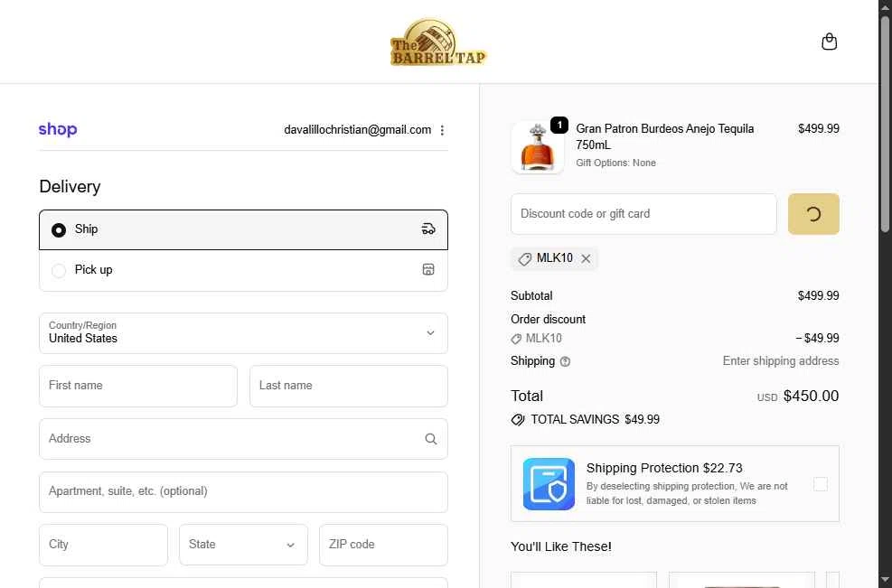Open the shopping bag cart icon

829,42
